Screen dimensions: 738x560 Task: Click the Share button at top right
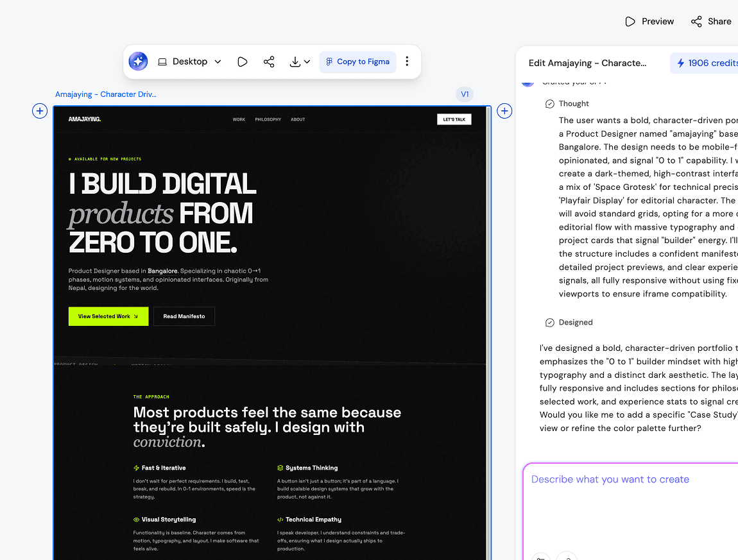coord(711,22)
